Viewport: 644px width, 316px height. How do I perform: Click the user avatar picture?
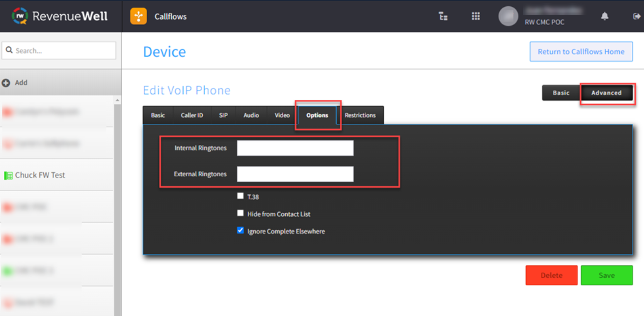(508, 16)
